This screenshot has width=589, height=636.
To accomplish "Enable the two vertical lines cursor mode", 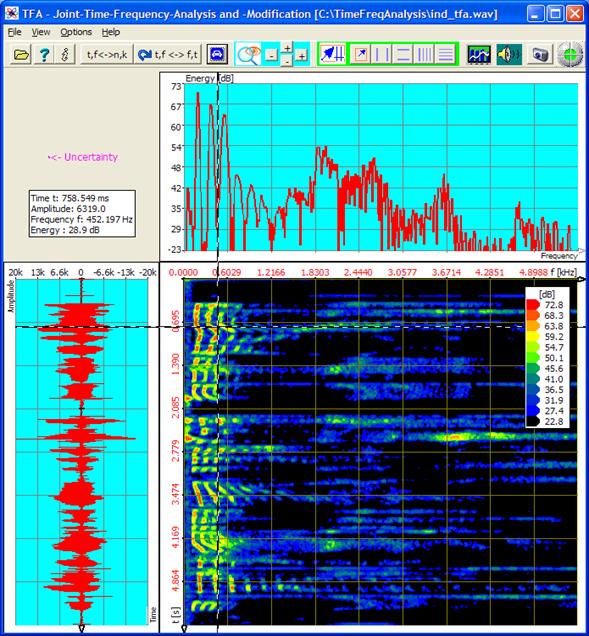I will pyautogui.click(x=382, y=54).
